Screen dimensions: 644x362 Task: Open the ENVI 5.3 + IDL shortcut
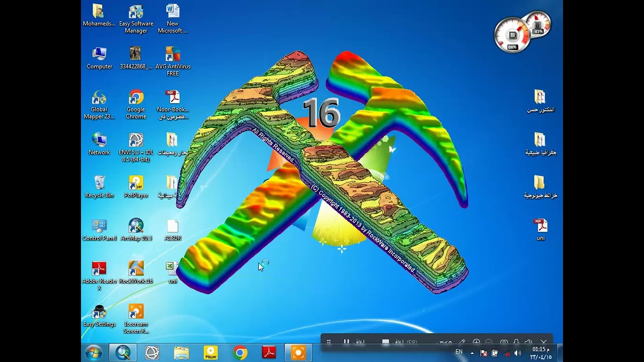pos(136,147)
